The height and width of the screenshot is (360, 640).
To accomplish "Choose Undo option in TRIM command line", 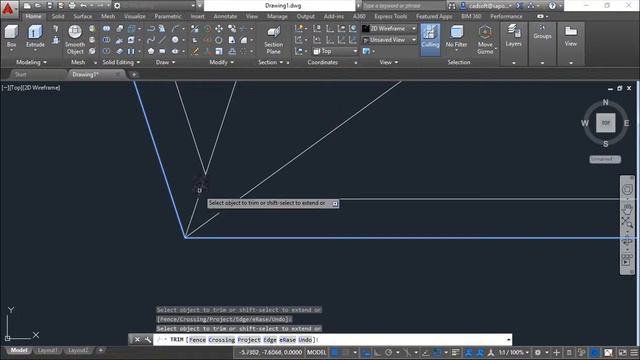I will (x=305, y=340).
